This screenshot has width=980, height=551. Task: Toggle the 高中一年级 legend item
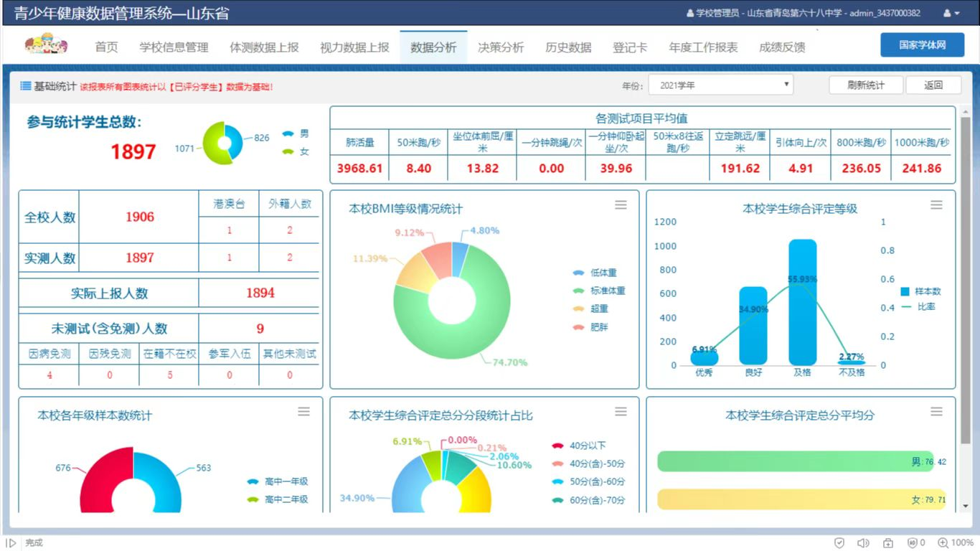click(x=277, y=481)
